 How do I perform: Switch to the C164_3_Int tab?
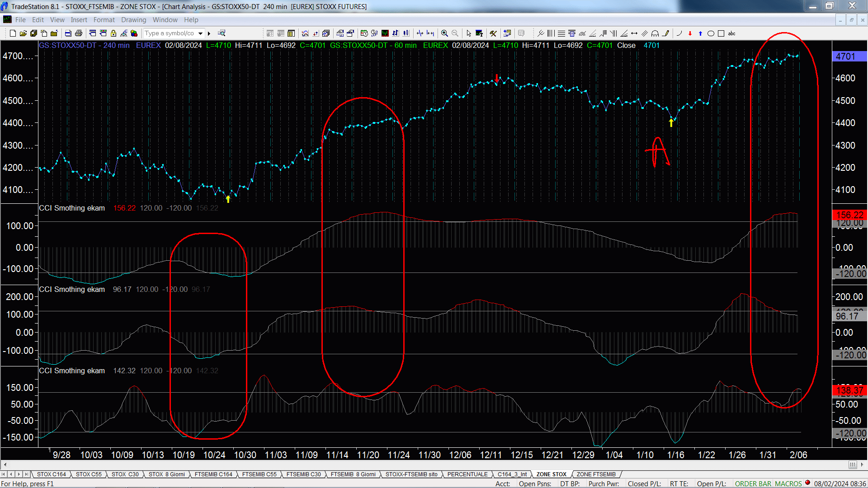tap(512, 474)
